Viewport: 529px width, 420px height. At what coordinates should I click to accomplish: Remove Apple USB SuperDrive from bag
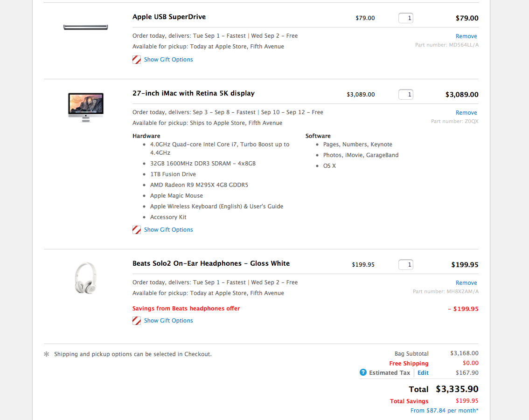pyautogui.click(x=466, y=36)
